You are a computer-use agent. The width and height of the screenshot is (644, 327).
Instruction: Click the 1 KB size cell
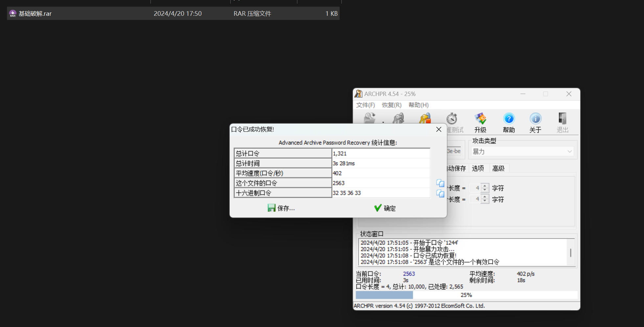click(x=332, y=13)
